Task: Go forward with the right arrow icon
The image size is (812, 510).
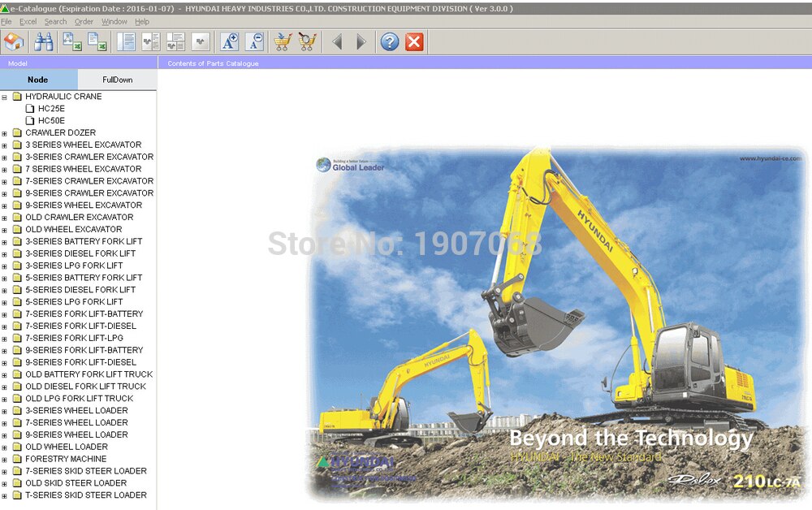Action: pos(361,42)
